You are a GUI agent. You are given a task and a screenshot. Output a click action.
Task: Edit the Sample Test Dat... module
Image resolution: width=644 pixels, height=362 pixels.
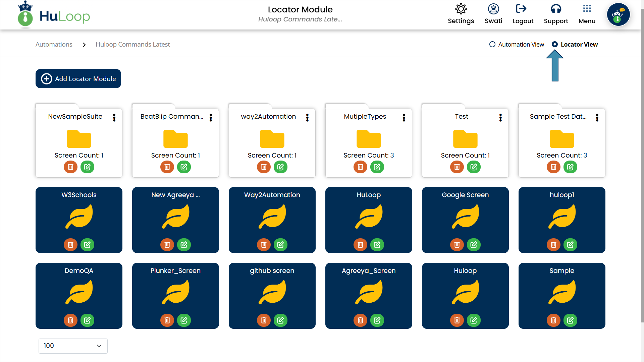tap(570, 167)
